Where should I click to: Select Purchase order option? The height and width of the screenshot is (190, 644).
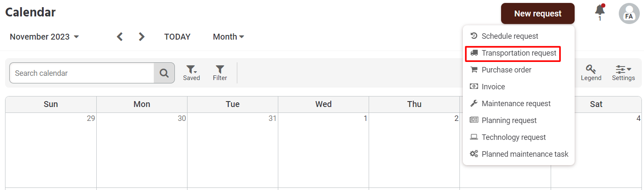point(506,70)
